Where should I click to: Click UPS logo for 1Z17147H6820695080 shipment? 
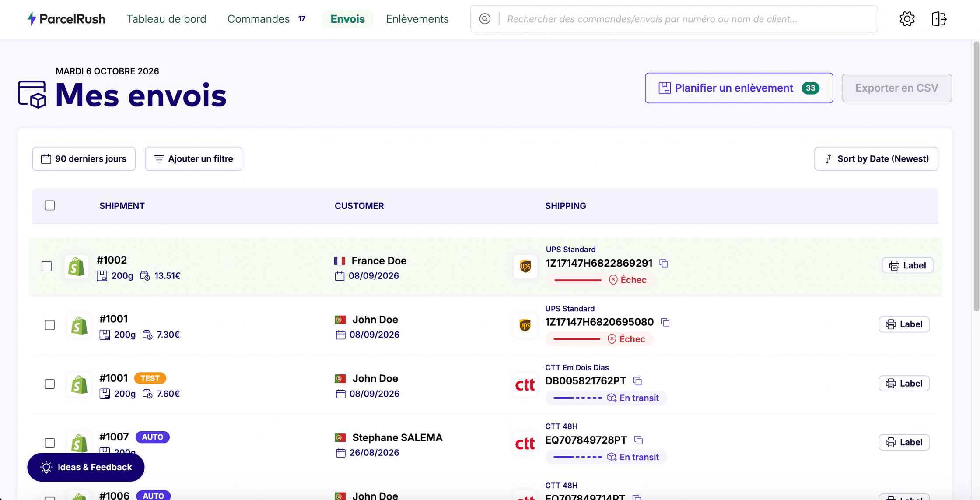pyautogui.click(x=525, y=325)
